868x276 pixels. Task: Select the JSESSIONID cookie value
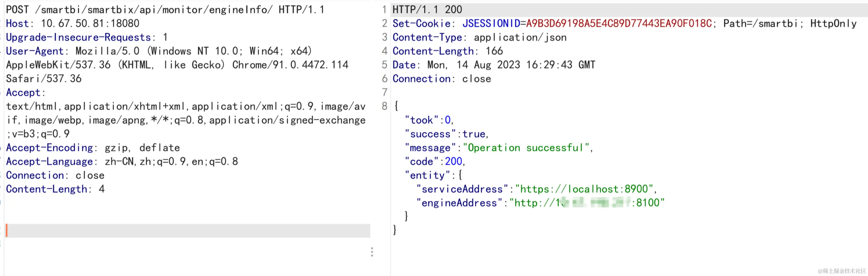coord(619,23)
